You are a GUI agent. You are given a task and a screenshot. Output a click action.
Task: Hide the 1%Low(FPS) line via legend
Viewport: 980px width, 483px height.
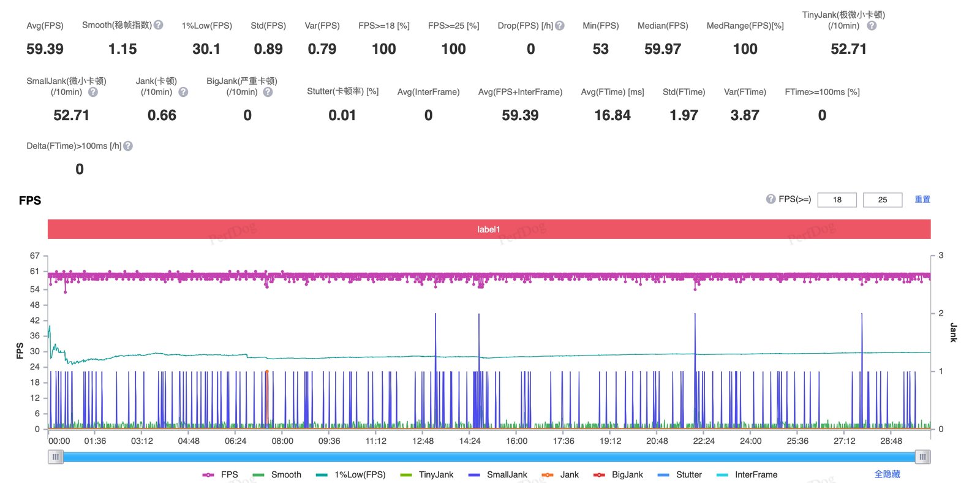(351, 474)
